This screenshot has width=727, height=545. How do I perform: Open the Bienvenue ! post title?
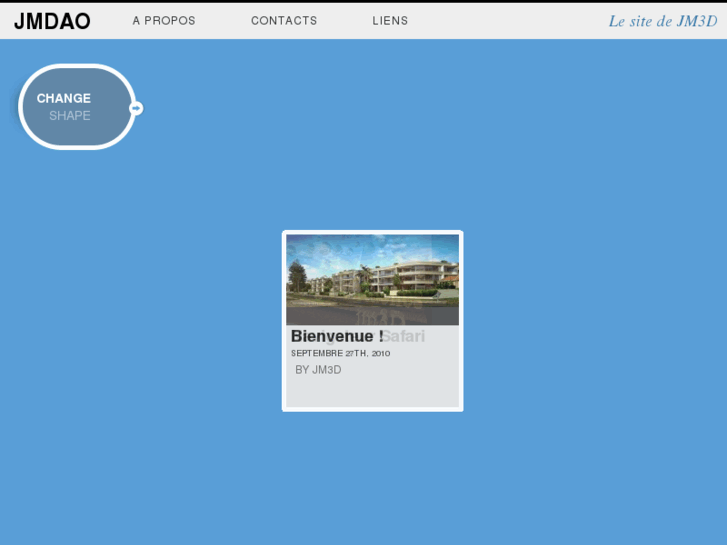click(x=337, y=336)
